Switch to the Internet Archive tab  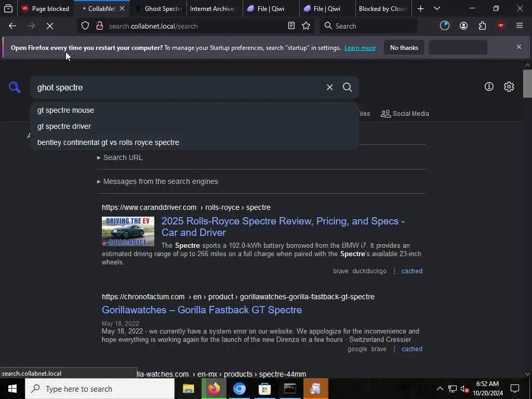click(x=215, y=8)
